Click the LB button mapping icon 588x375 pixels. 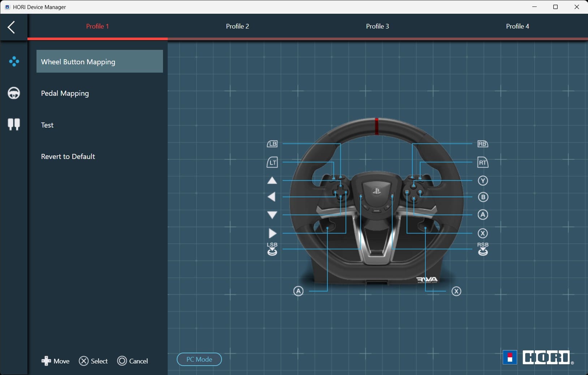(x=272, y=144)
